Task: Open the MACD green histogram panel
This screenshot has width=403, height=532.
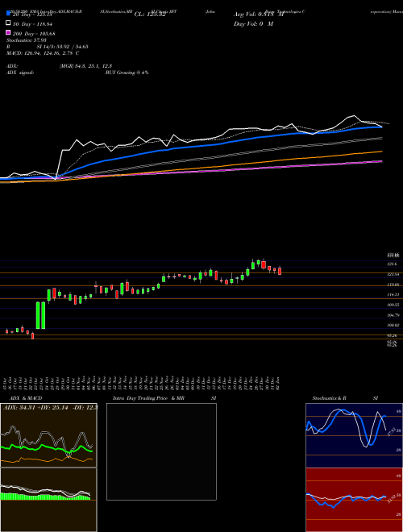Action: (x=48, y=500)
